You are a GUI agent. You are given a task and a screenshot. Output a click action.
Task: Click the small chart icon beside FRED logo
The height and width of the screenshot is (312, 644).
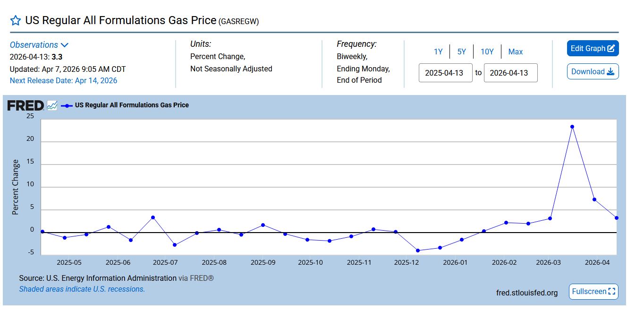pyautogui.click(x=52, y=105)
